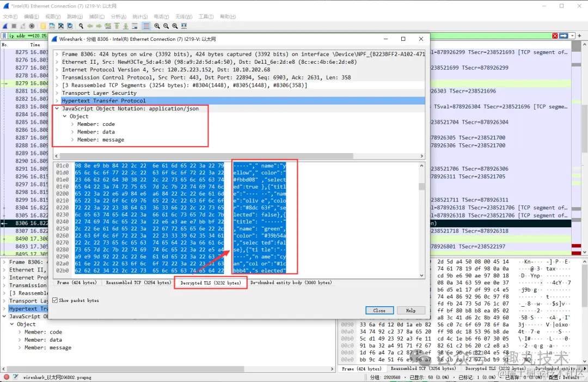Toggle auto-scroll during live capture
Image resolution: width=588 pixels, height=382 pixels.
(134, 26)
